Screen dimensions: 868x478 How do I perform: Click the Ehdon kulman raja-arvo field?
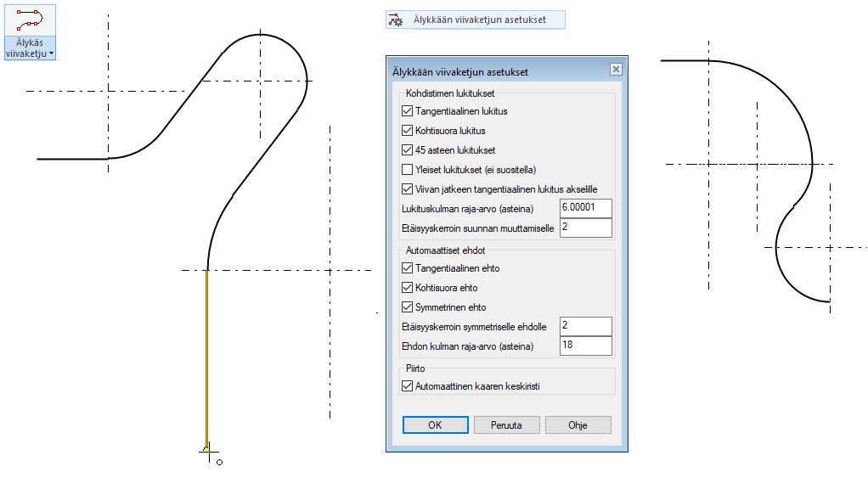click(586, 346)
